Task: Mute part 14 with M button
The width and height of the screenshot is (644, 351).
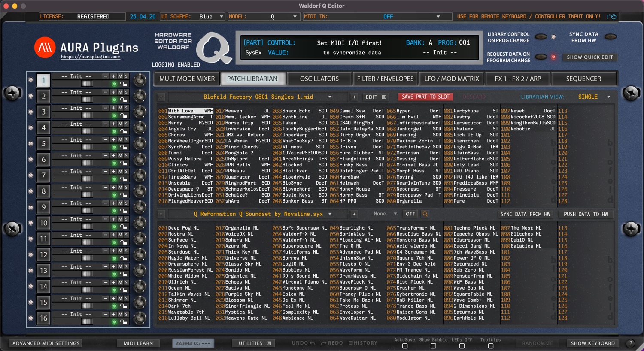Action: coord(120,283)
